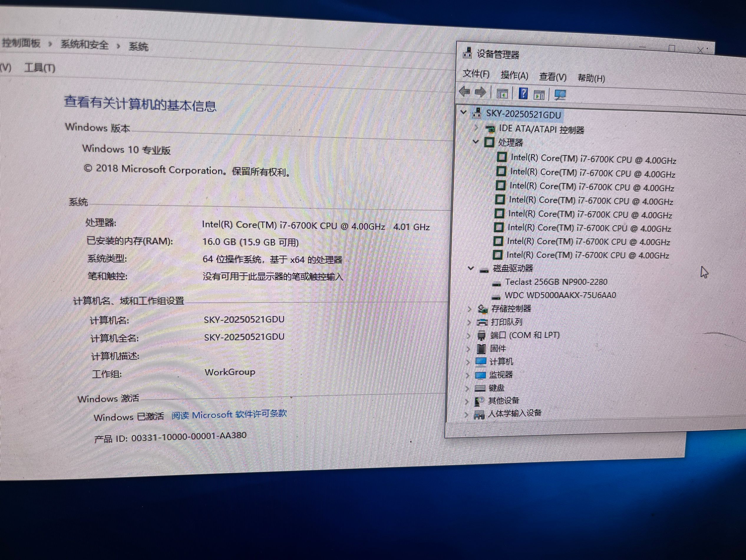This screenshot has height=560, width=746.
Task: Click the 打印队列 printer icon
Action: [482, 322]
